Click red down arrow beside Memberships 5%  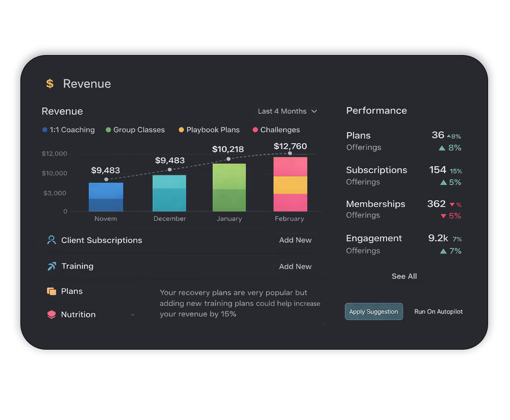443,216
